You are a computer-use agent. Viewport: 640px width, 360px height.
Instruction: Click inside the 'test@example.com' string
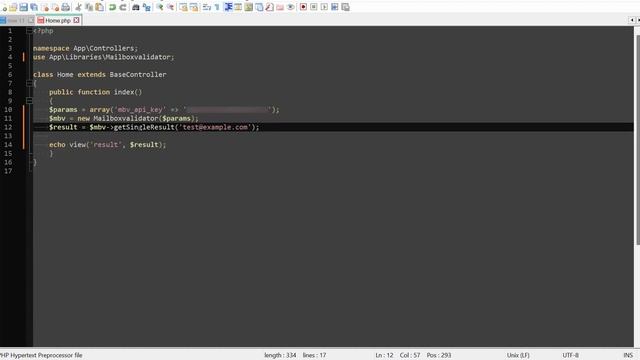point(215,127)
